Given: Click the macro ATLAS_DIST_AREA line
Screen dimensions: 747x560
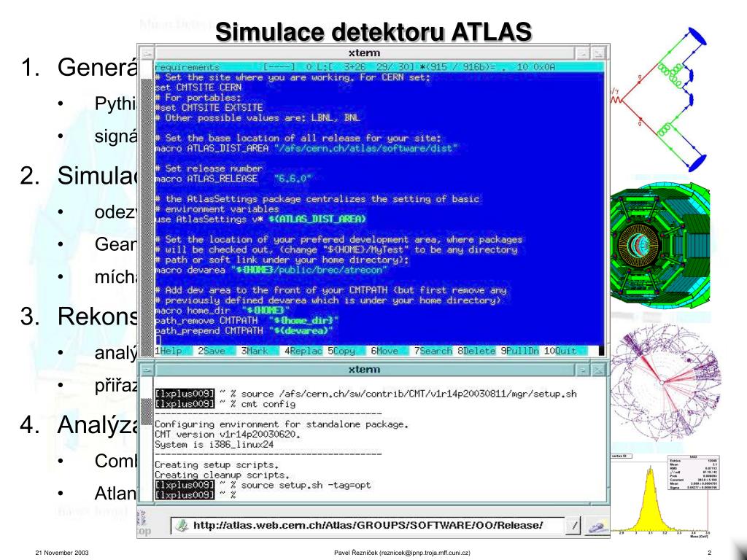Looking at the screenshot, I should pos(306,149).
